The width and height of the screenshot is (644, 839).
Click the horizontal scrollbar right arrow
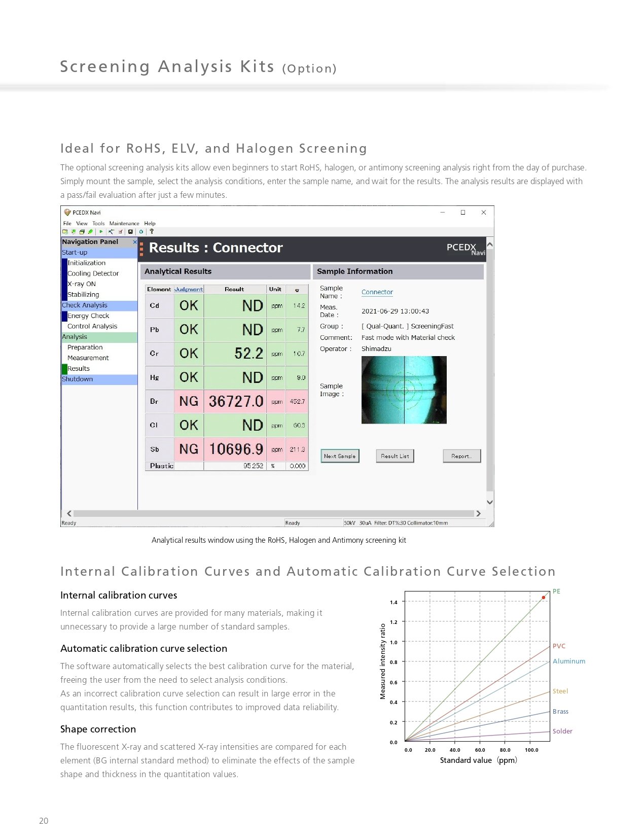(x=478, y=513)
